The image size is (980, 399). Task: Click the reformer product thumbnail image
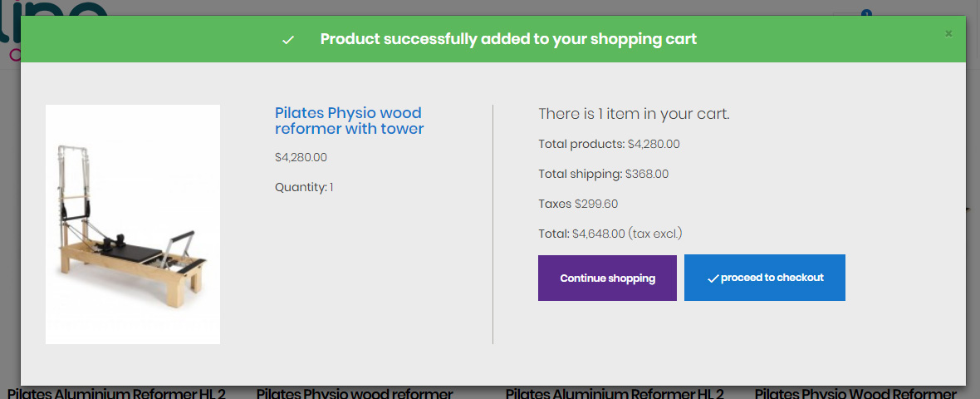[133, 224]
